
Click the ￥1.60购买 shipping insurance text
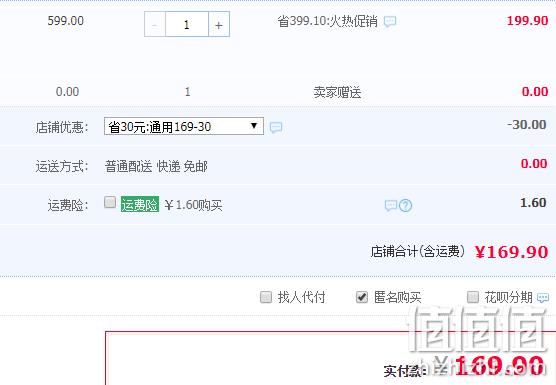click(193, 205)
